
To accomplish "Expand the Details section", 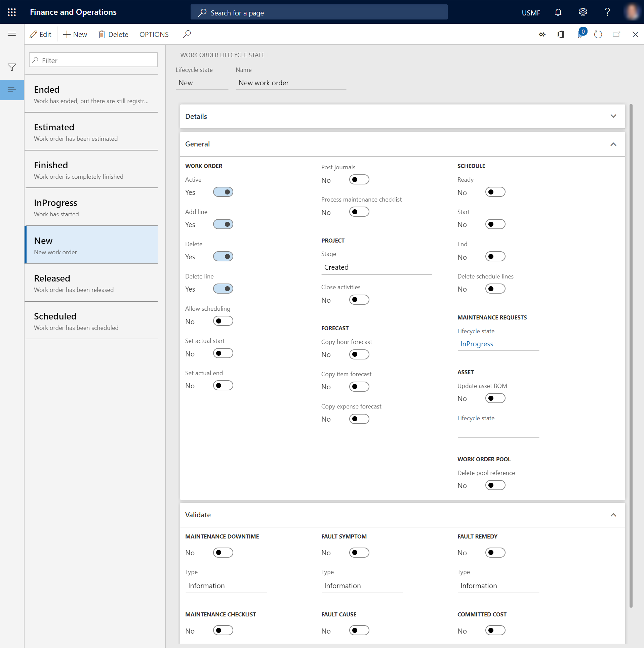I will point(613,116).
